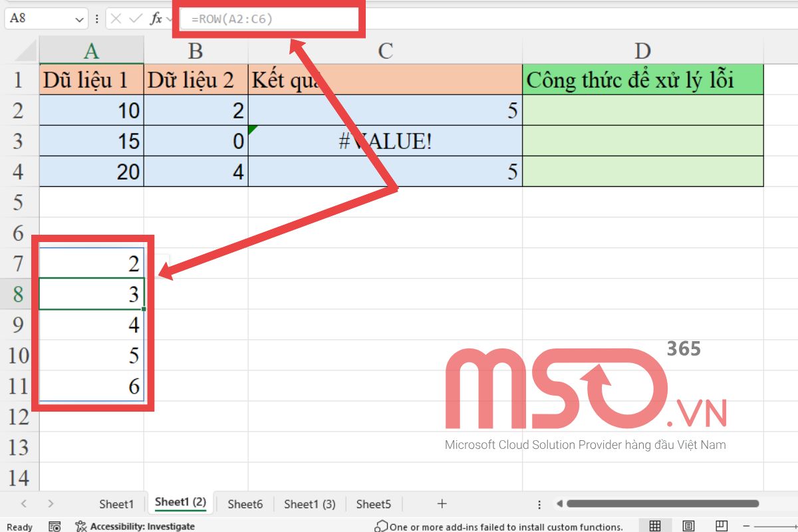Click cell B3 with value 0

[x=196, y=140]
